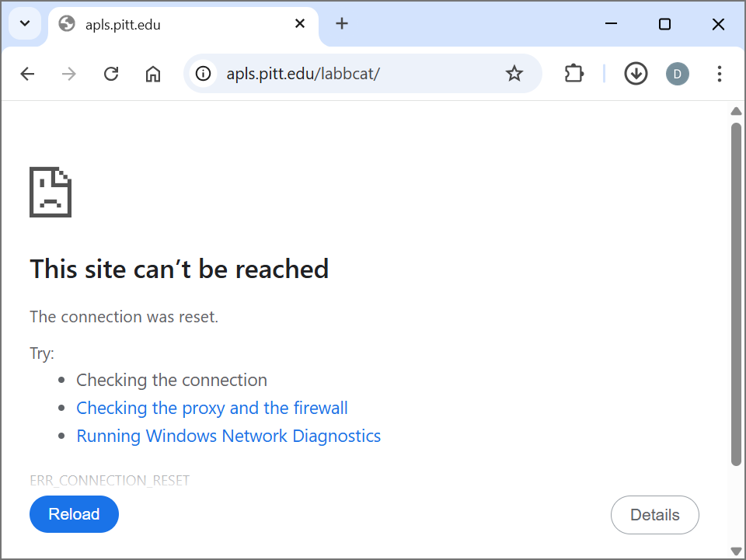Show downloads via the download arrow icon
Screen dimensions: 746x560
pos(636,74)
